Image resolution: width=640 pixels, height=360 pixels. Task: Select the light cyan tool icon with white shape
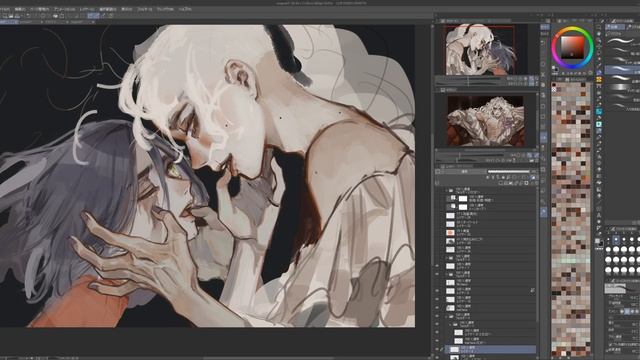click(x=599, y=124)
